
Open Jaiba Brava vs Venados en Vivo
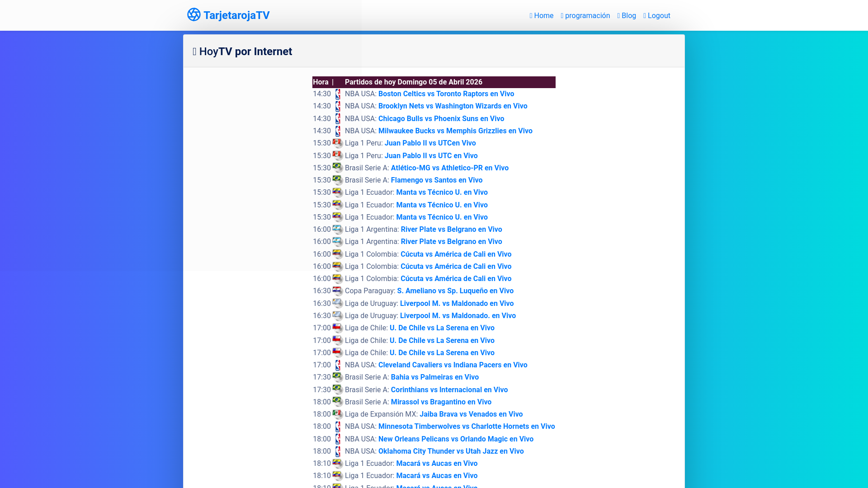pyautogui.click(x=471, y=414)
